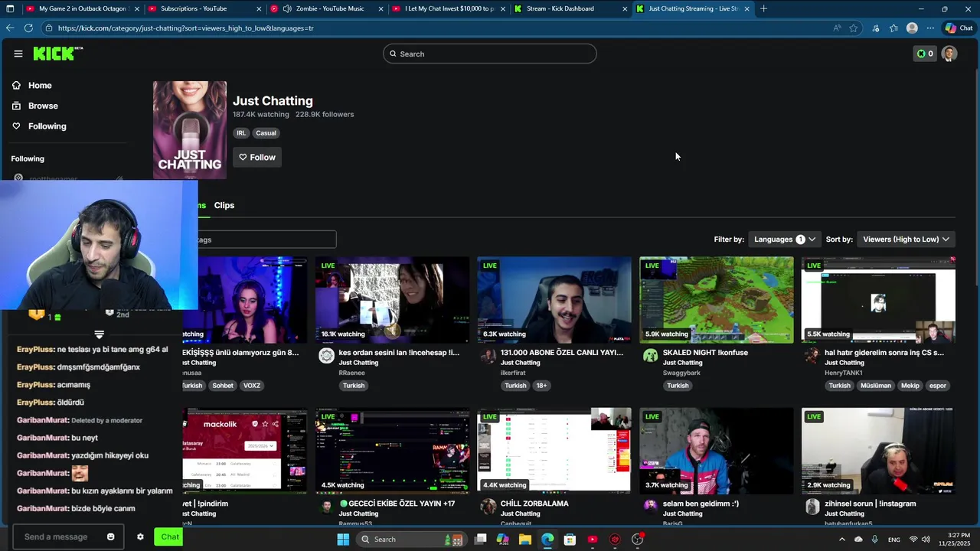This screenshot has width=980, height=551.
Task: Open ilkerfirat stream thumbnail 6.3K watching
Action: [x=554, y=300]
